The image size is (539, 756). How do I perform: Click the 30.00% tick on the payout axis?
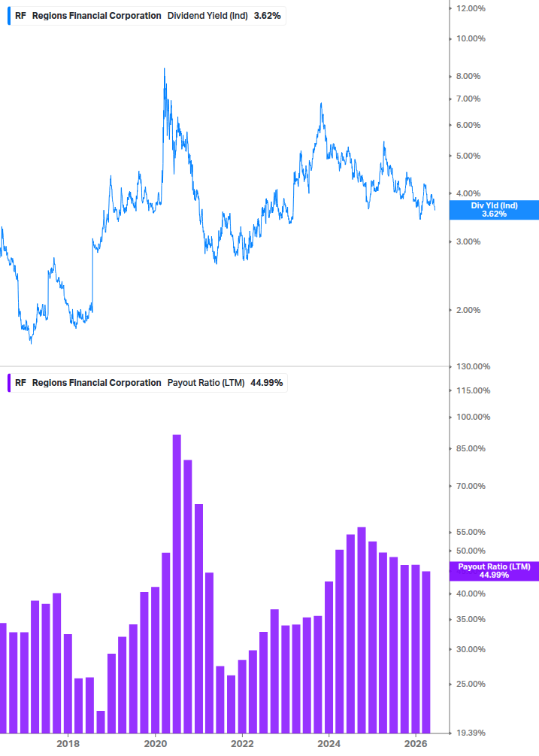point(471,649)
